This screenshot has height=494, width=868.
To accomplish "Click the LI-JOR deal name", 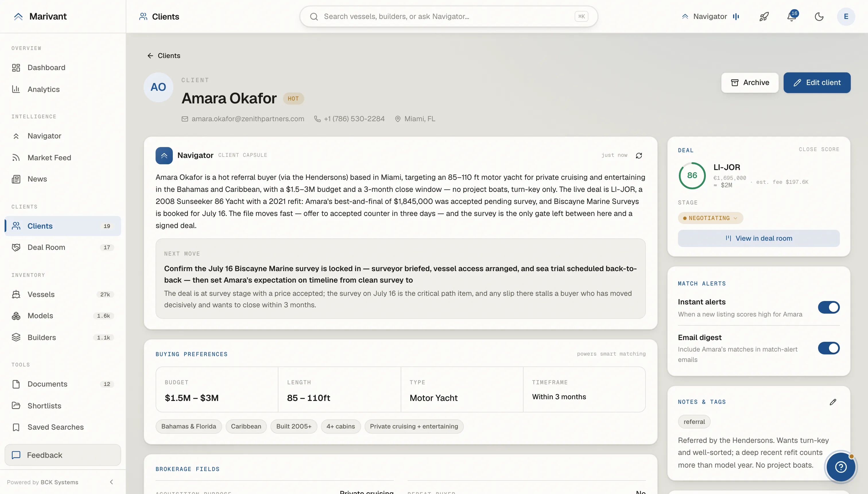I will click(x=726, y=167).
